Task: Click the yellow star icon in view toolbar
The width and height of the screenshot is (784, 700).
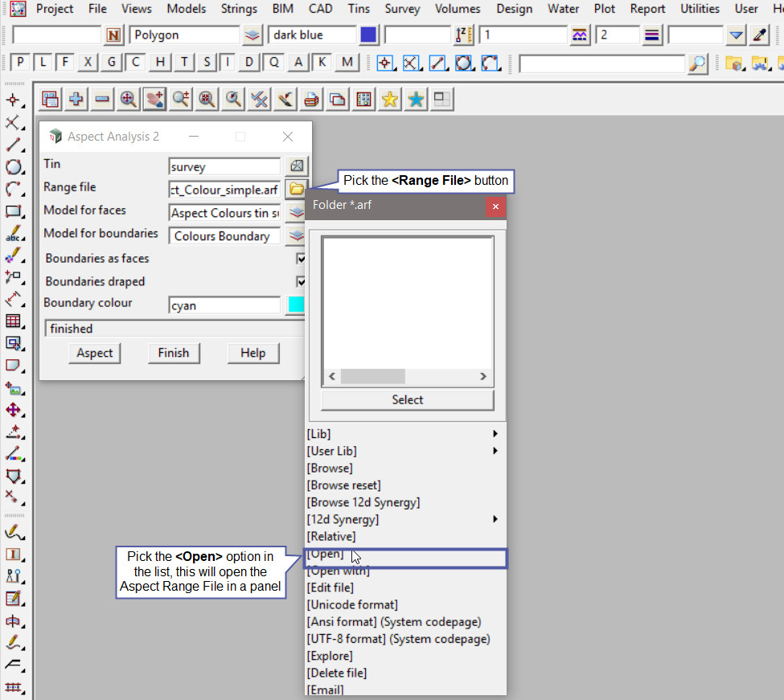Action: 390,99
